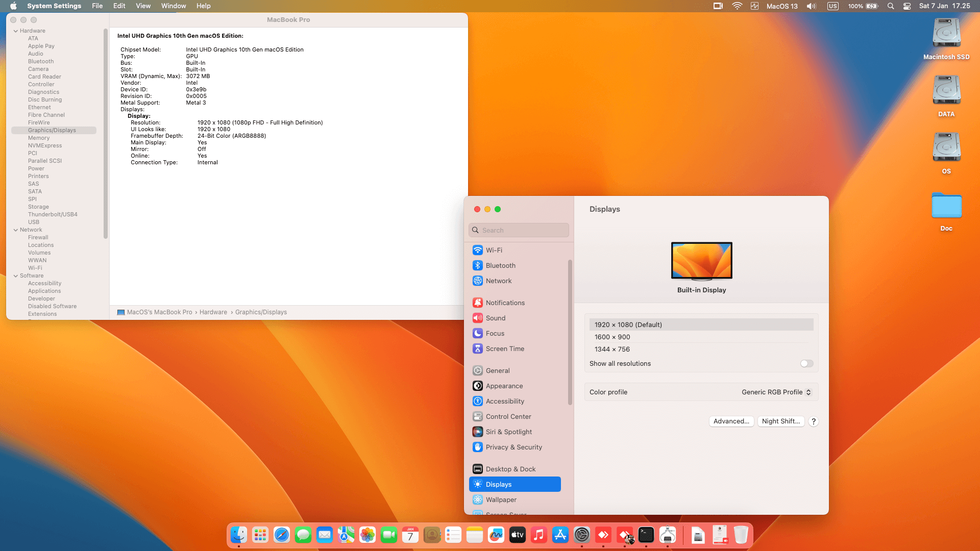Click the Advanced... button
The width and height of the screenshot is (980, 551).
pyautogui.click(x=731, y=421)
